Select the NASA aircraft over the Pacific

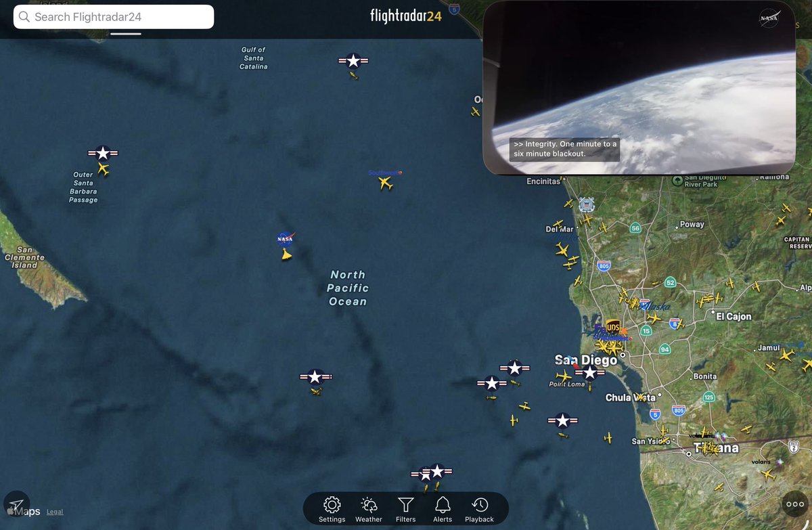[x=285, y=253]
